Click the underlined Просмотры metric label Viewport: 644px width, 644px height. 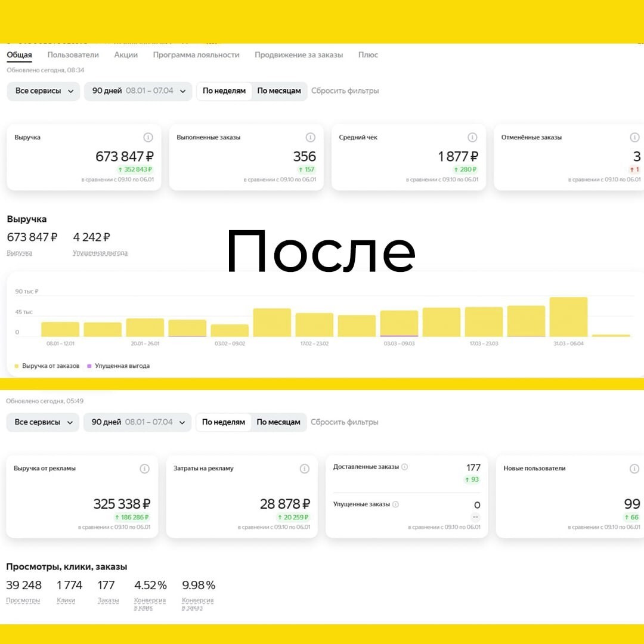click(23, 600)
